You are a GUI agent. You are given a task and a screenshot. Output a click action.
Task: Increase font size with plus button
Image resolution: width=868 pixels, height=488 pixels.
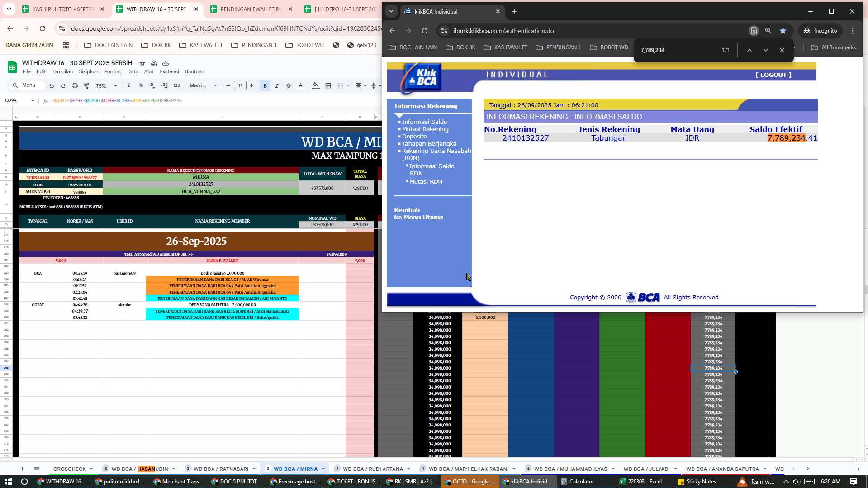pyautogui.click(x=252, y=85)
